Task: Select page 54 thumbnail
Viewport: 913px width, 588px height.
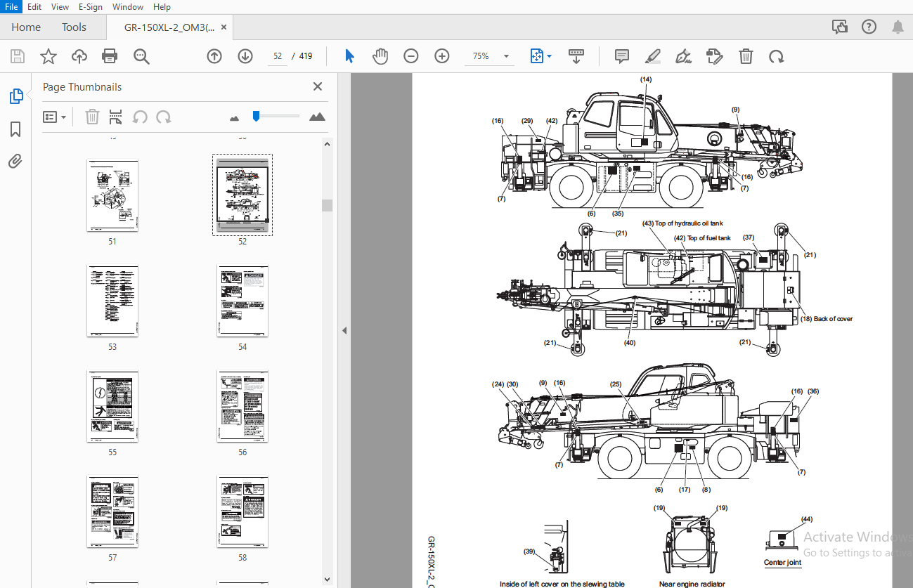Action: click(242, 301)
